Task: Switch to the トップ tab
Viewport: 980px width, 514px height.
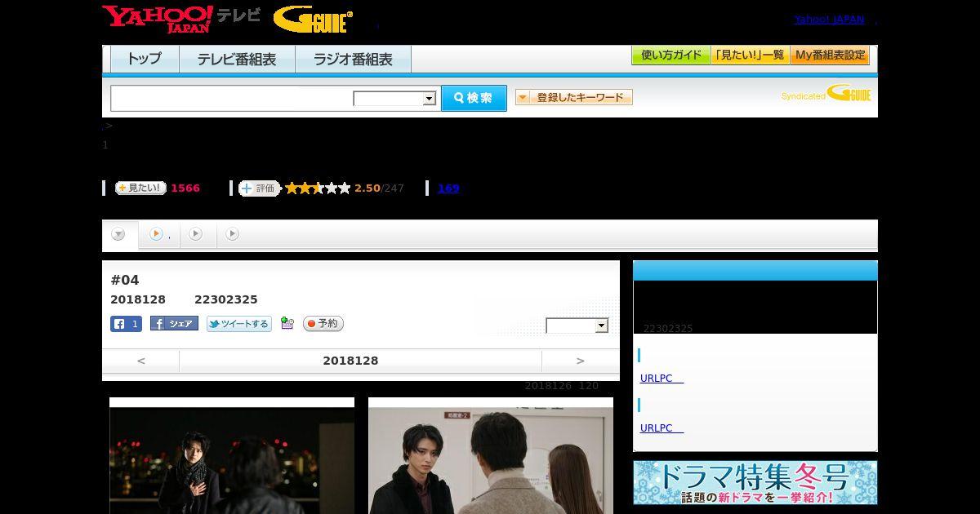Action: pos(145,60)
